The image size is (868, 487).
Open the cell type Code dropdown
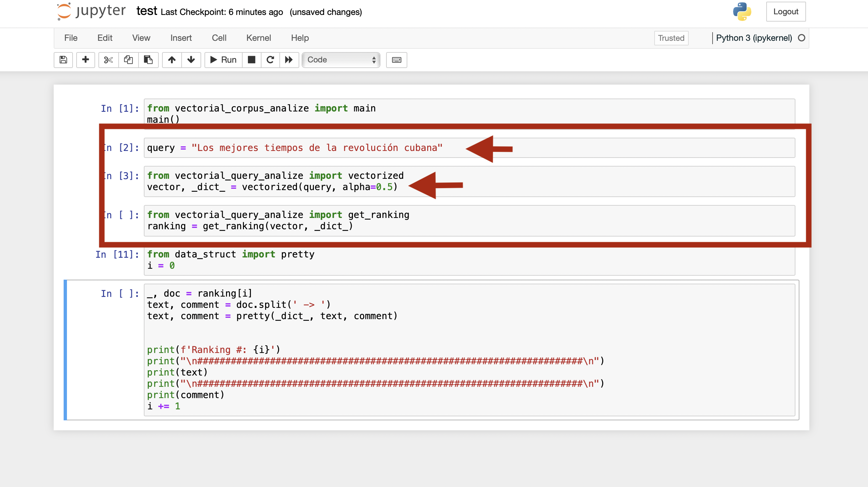click(341, 60)
